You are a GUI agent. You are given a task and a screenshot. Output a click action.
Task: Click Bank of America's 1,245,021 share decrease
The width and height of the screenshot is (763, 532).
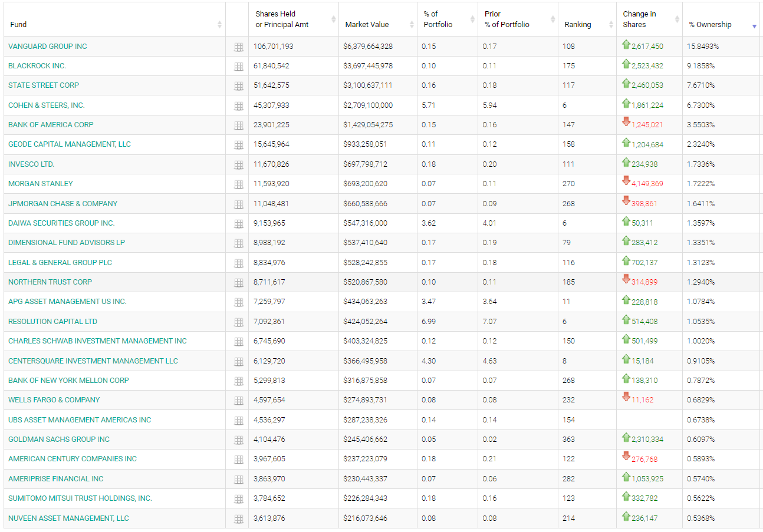pyautogui.click(x=647, y=125)
